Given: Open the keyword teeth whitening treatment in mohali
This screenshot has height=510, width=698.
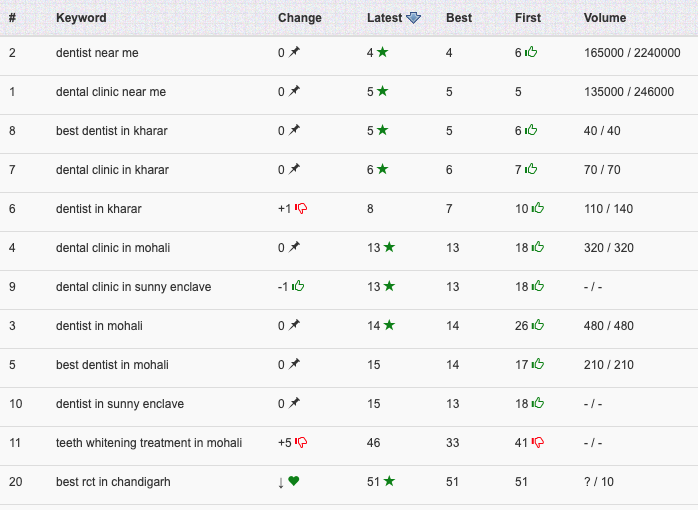Looking at the screenshot, I should click(x=149, y=443).
